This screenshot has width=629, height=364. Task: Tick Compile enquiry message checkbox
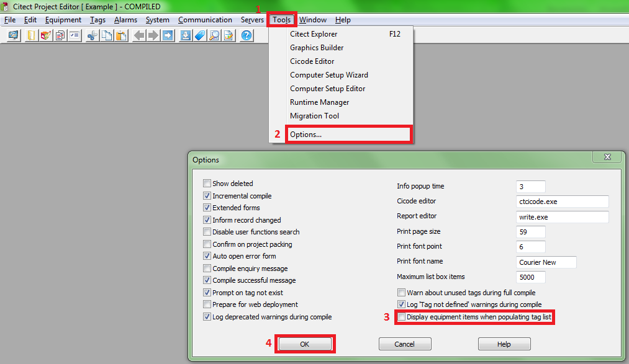click(207, 269)
